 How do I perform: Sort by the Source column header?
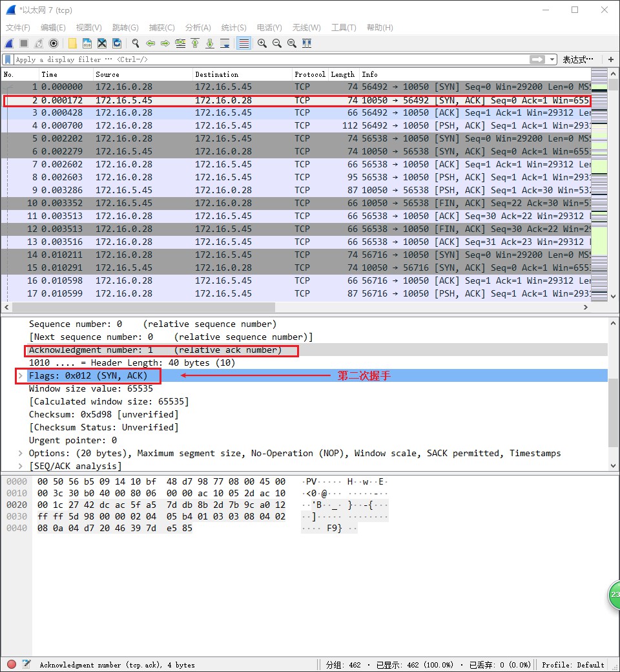[x=143, y=74]
